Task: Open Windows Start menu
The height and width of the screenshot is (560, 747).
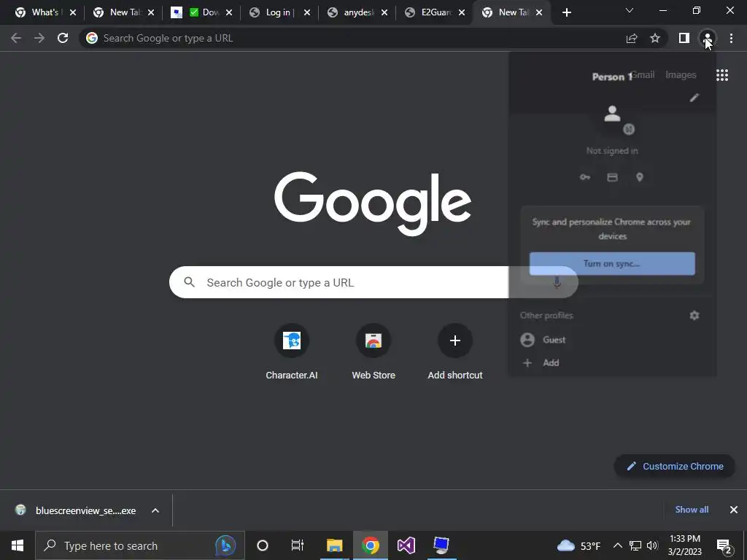Action: [18, 545]
